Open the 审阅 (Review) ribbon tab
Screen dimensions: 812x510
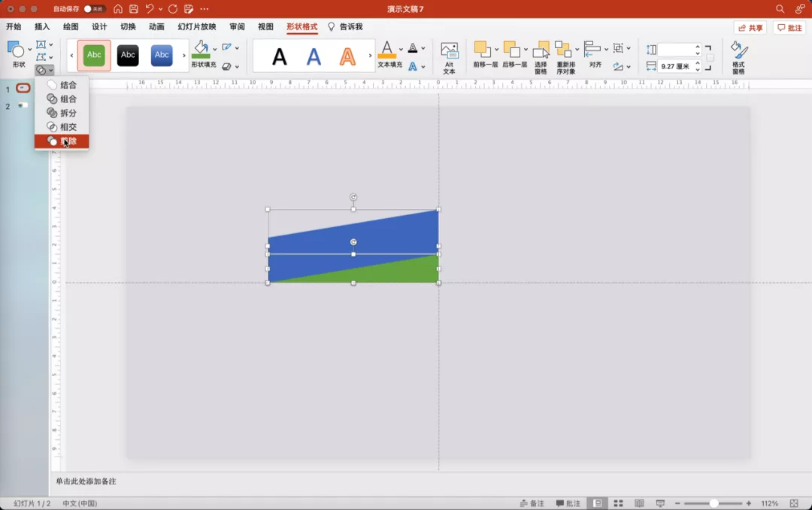coord(237,27)
